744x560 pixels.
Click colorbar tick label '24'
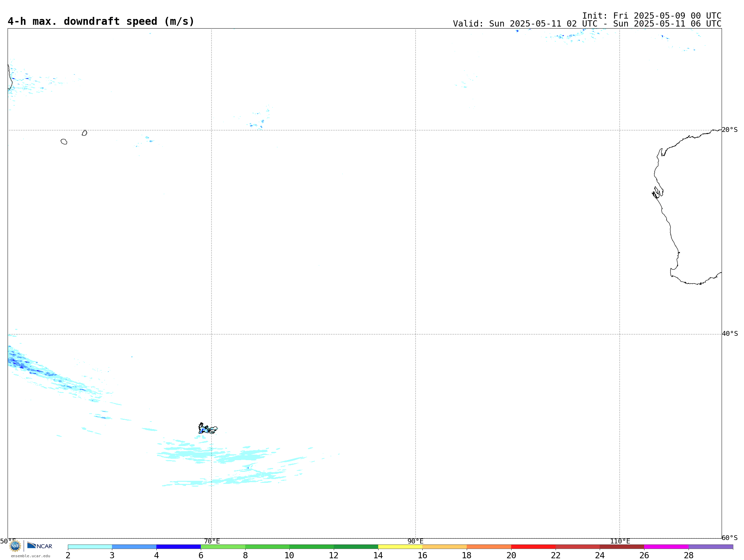pyautogui.click(x=600, y=556)
